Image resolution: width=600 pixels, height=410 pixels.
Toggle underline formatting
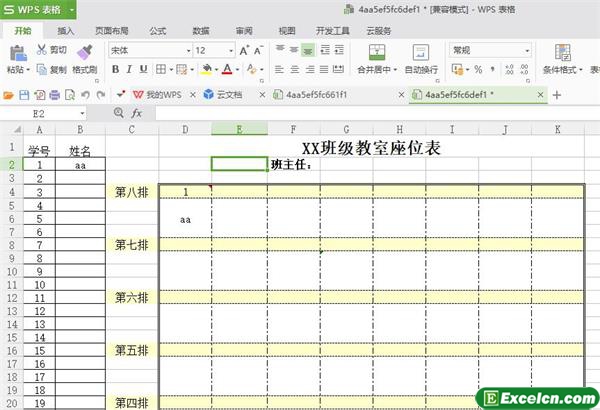[x=145, y=70]
